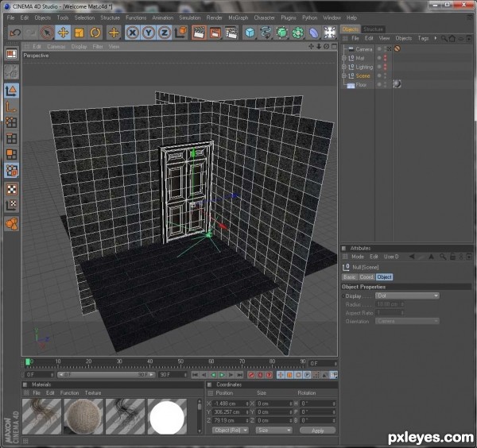This screenshot has height=448, width=477.
Task: Render to Picture Viewer
Action: point(215,33)
